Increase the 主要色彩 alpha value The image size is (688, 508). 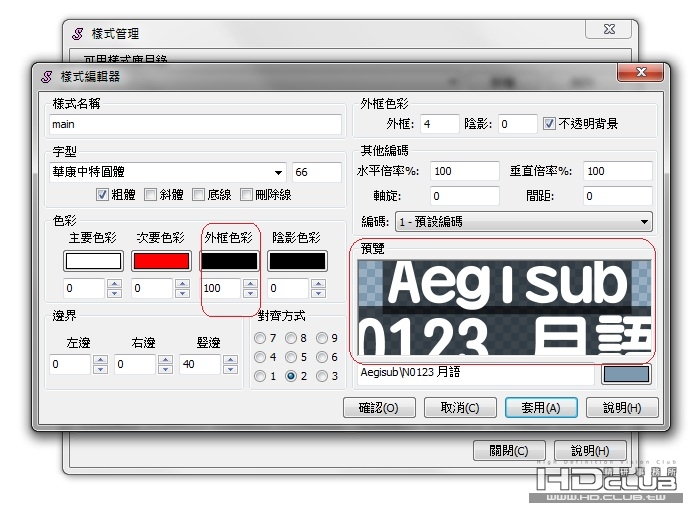click(115, 284)
